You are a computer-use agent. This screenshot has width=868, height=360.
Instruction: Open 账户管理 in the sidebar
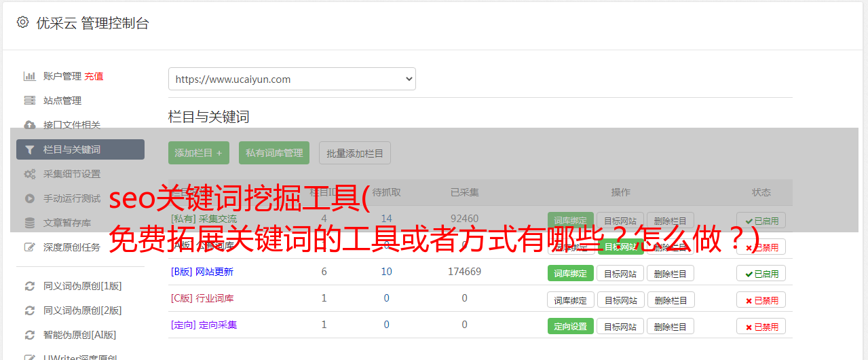click(62, 76)
